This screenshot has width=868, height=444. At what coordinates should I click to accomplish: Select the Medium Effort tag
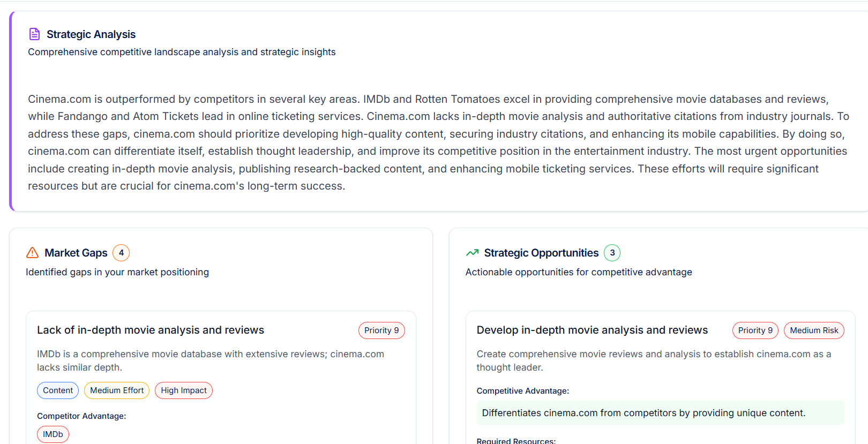117,390
